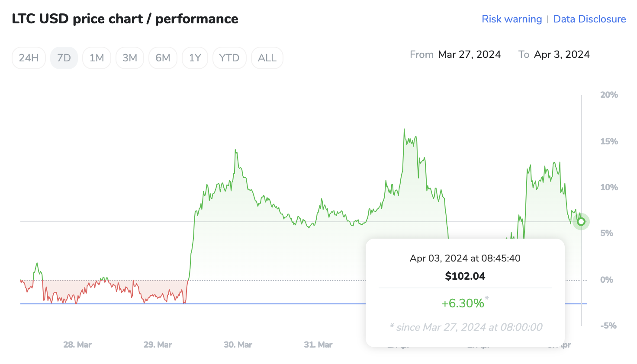Click the $102.04 price in tooltip
Viewport: 637px width, 364px height.
point(465,276)
